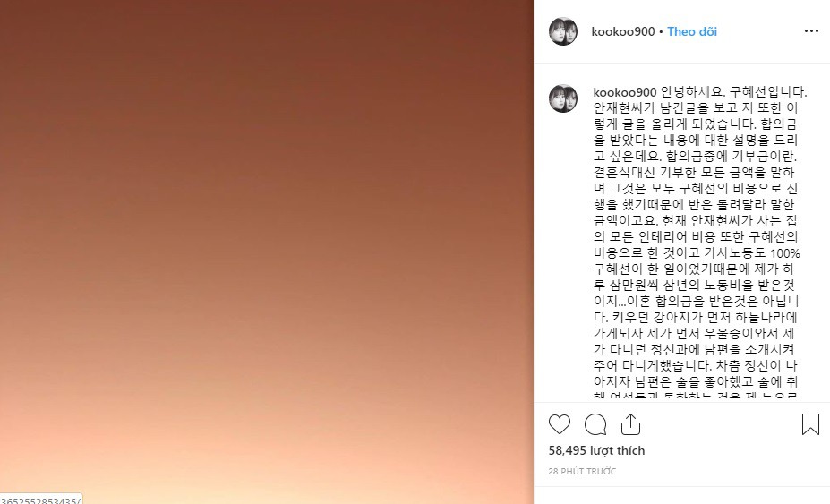View who liked via 58,495 lượt thích

tap(596, 450)
